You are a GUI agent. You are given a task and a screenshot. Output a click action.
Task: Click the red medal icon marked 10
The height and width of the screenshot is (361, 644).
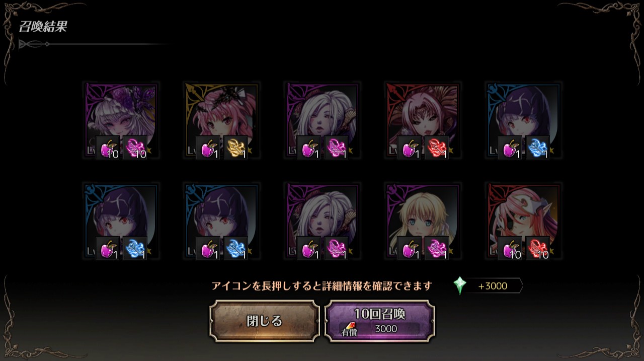pyautogui.click(x=537, y=248)
